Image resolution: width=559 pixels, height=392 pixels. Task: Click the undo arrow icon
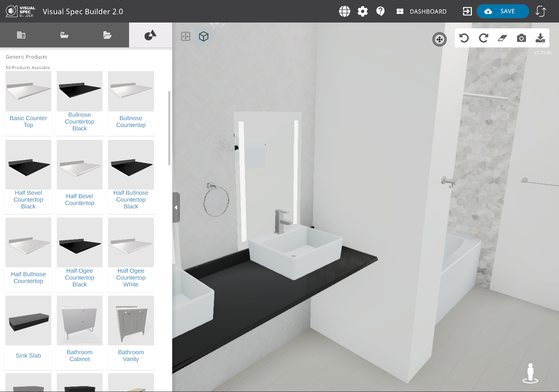[x=464, y=38]
